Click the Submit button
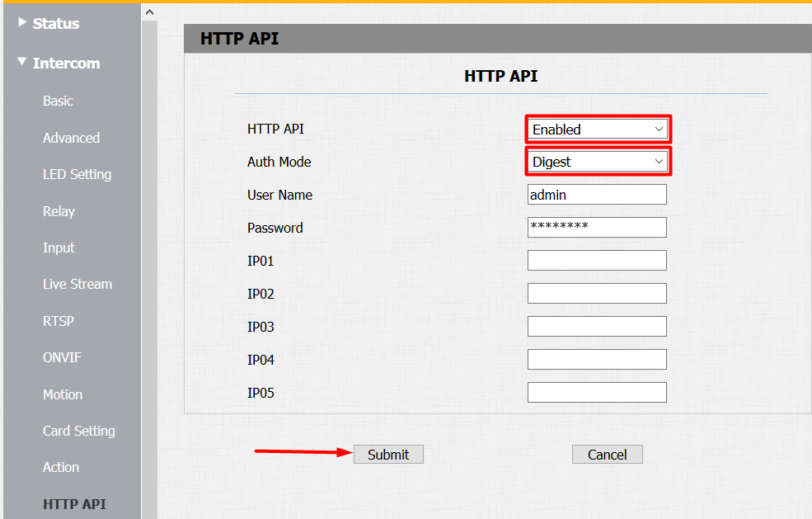The width and height of the screenshot is (812, 519). tap(388, 454)
